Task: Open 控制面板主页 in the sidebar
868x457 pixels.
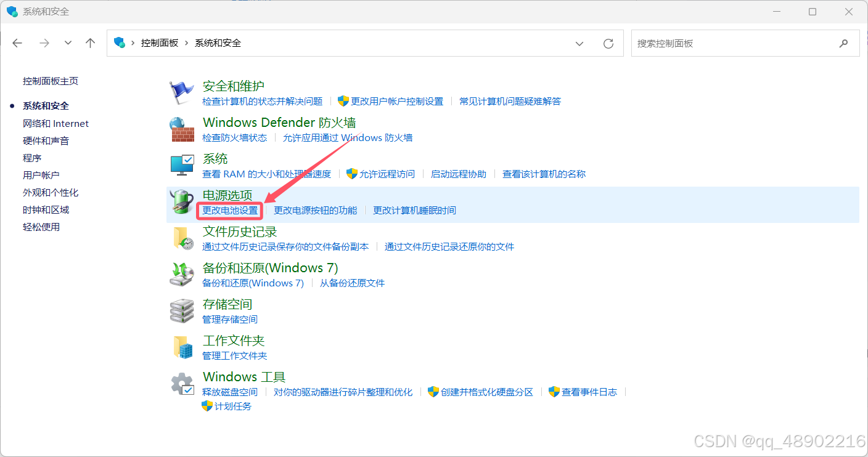Action: pyautogui.click(x=51, y=81)
